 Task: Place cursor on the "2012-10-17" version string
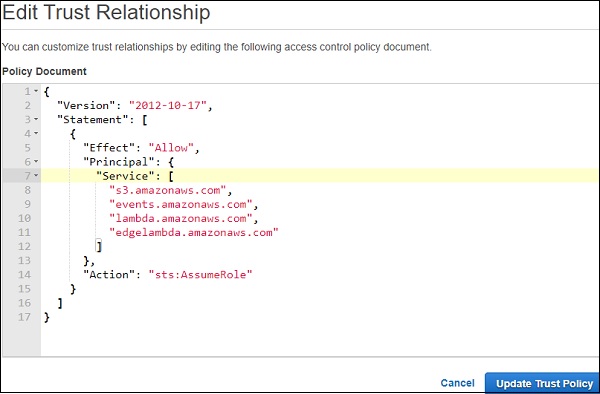tap(168, 106)
